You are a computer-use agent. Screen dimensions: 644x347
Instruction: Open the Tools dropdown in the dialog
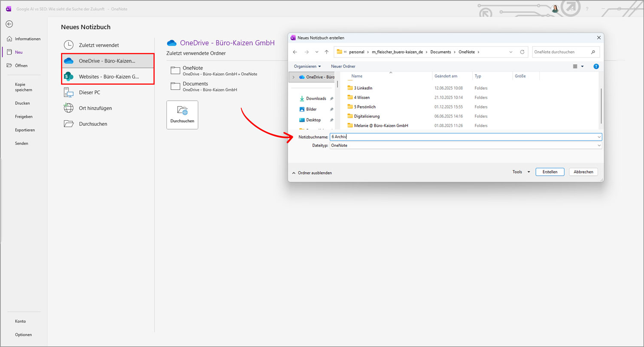click(520, 171)
